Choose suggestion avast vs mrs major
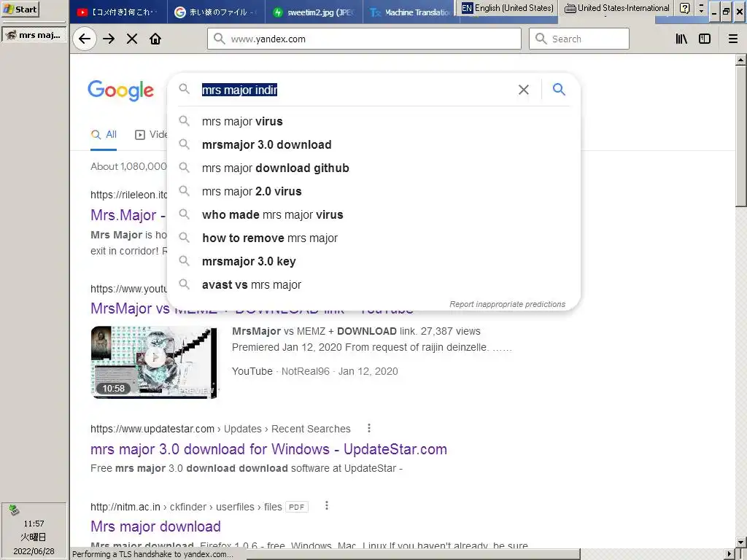The width and height of the screenshot is (747, 560). pos(374,285)
